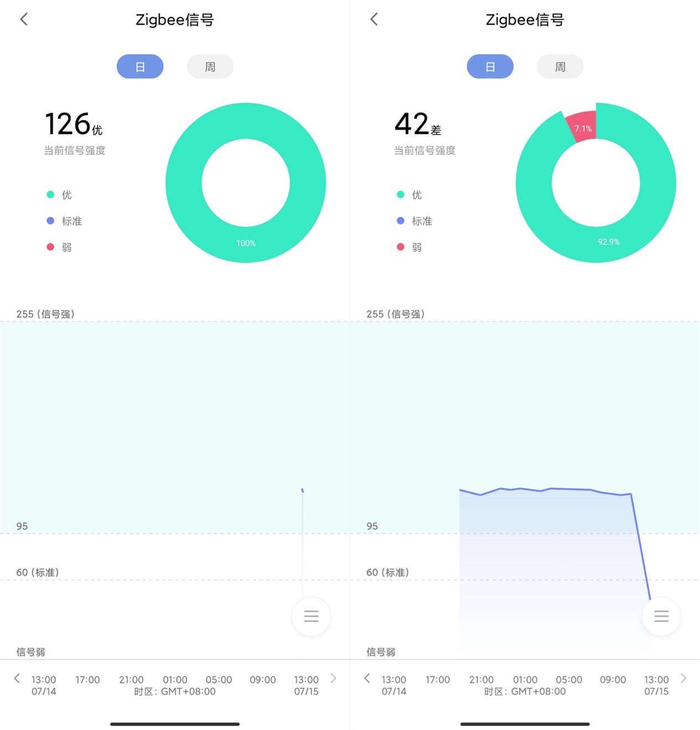Tap 95 threshold label on right chart

tap(372, 526)
